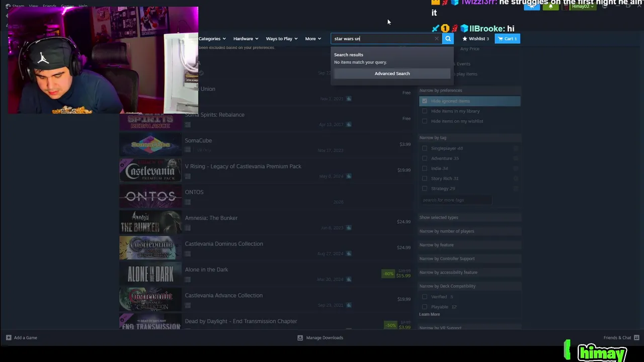Click review thumbs icon on Castlevania Dominus row
The width and height of the screenshot is (644, 362).
(x=349, y=254)
